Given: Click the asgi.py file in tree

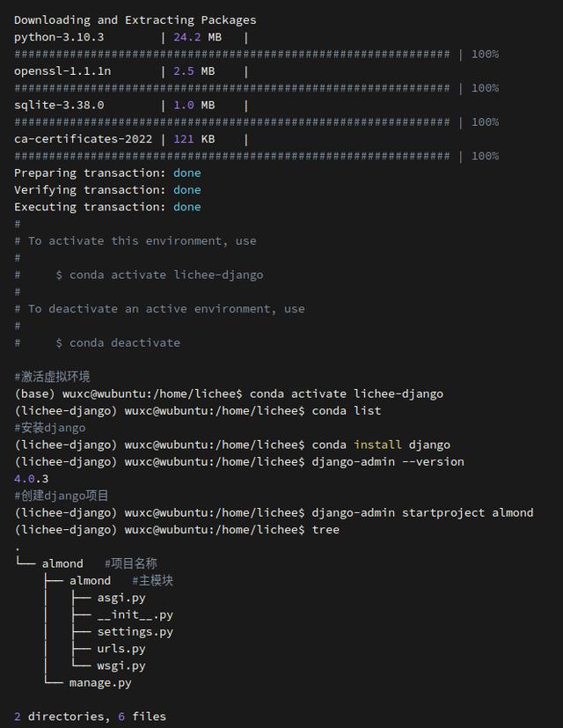Looking at the screenshot, I should [x=121, y=598].
